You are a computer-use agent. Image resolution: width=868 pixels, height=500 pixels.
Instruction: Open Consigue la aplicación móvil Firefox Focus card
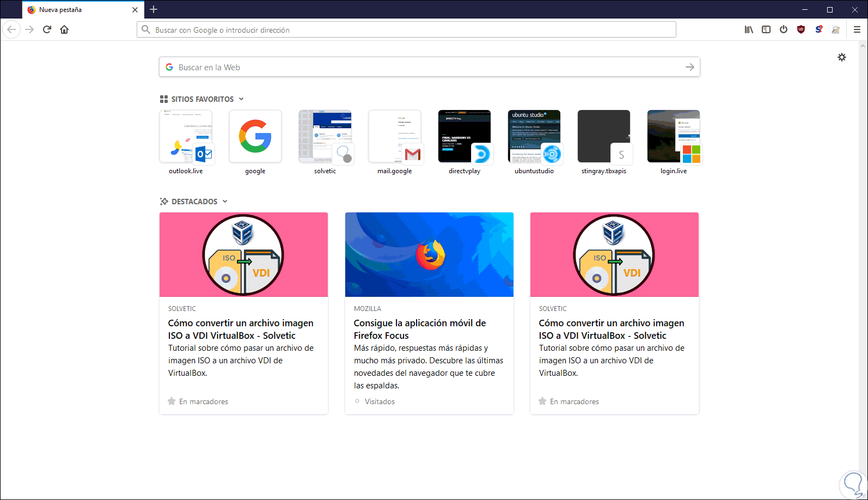(429, 313)
